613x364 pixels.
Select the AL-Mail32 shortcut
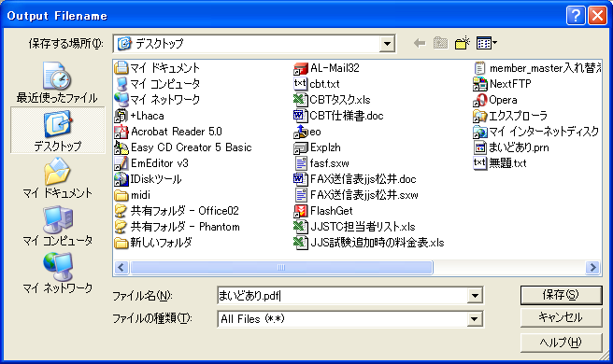pos(326,68)
